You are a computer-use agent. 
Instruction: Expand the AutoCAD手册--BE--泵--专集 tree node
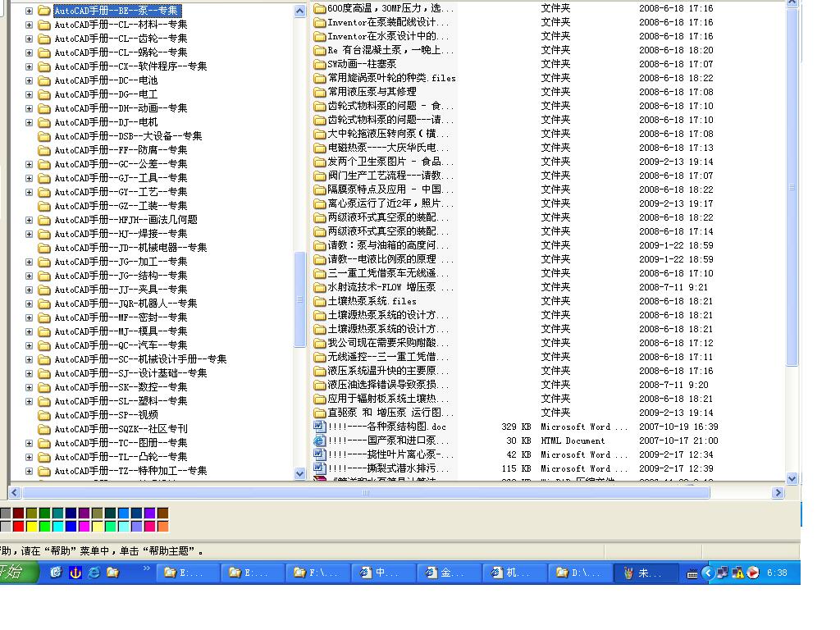click(29, 11)
